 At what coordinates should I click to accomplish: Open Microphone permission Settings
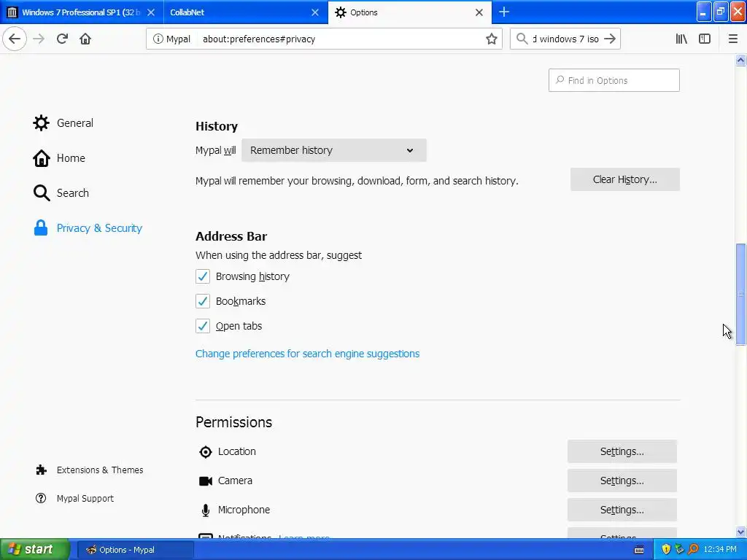click(x=622, y=510)
